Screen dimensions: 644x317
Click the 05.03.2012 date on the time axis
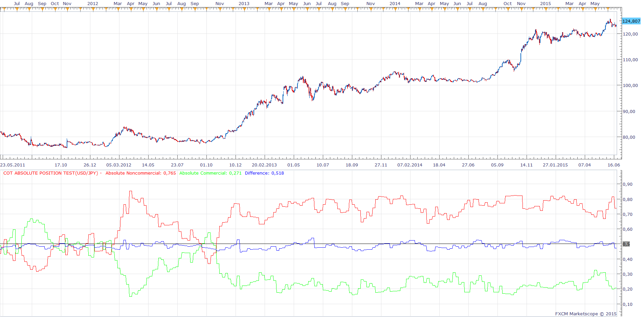(119, 165)
